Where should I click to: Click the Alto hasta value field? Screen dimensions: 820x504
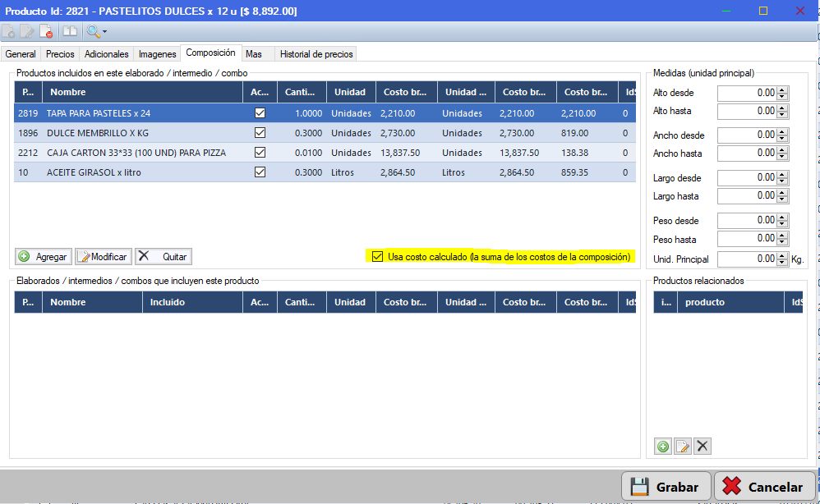coord(747,111)
